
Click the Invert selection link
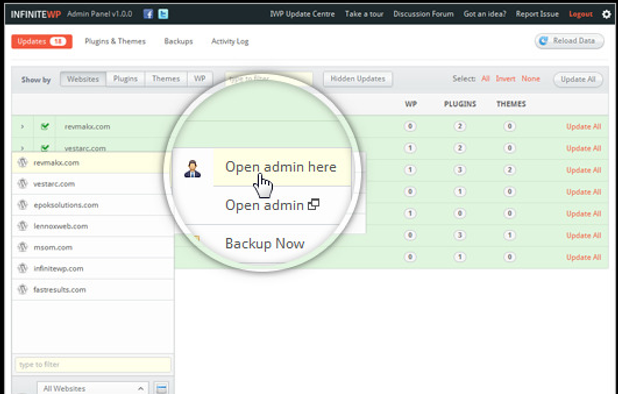click(505, 79)
